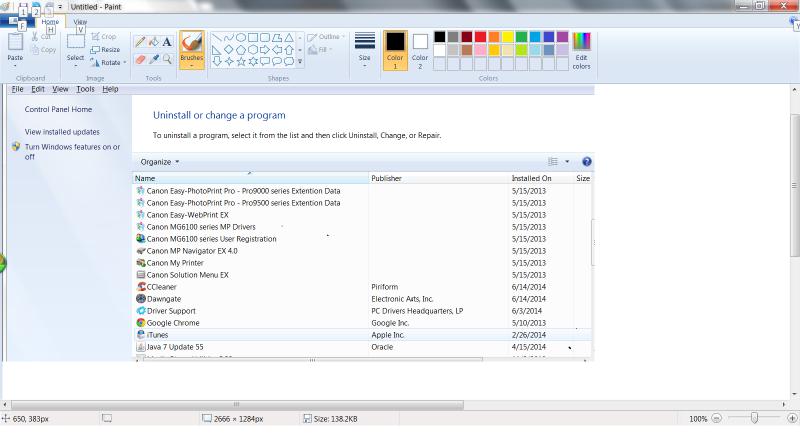This screenshot has height=439, width=800.
Task: Click the Resize image button
Action: 106,50
